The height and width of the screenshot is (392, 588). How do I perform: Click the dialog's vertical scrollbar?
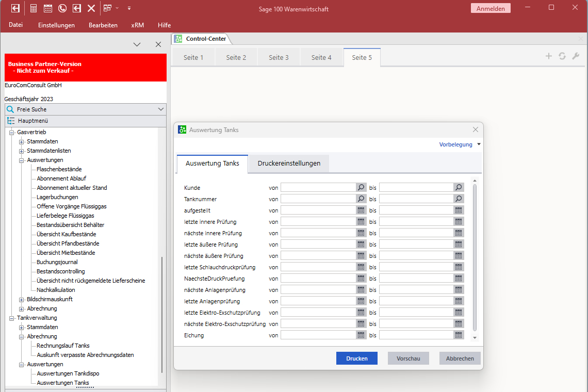point(475,258)
